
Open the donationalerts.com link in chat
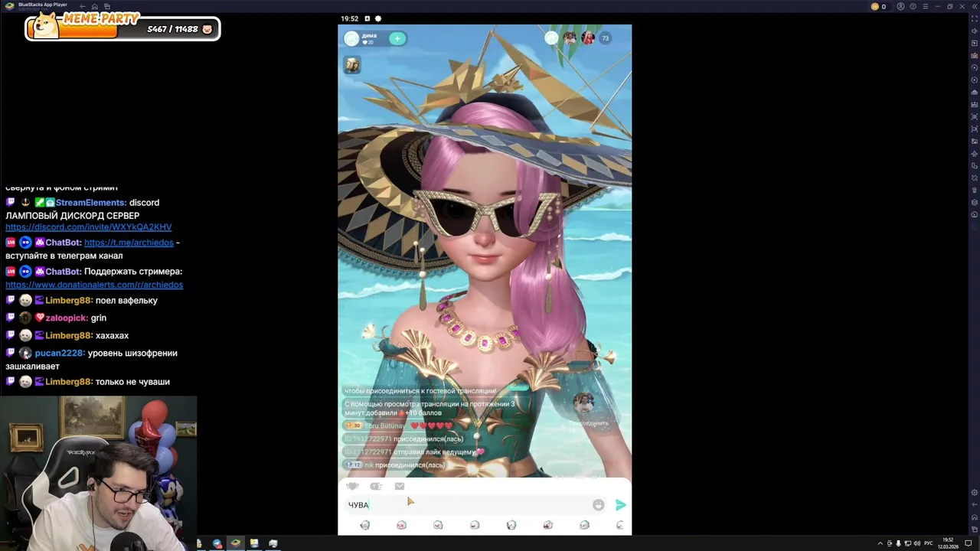pyautogui.click(x=94, y=285)
